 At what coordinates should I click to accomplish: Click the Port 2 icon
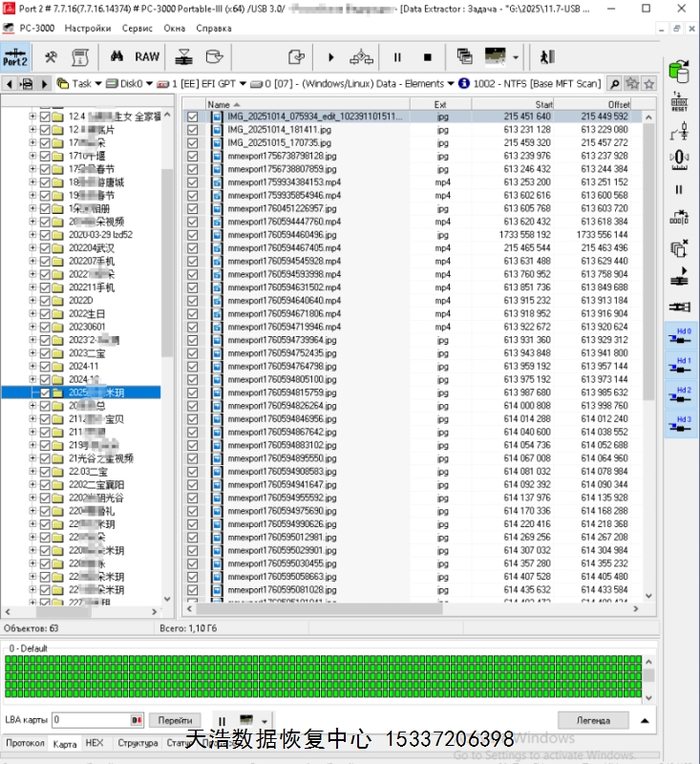point(15,57)
